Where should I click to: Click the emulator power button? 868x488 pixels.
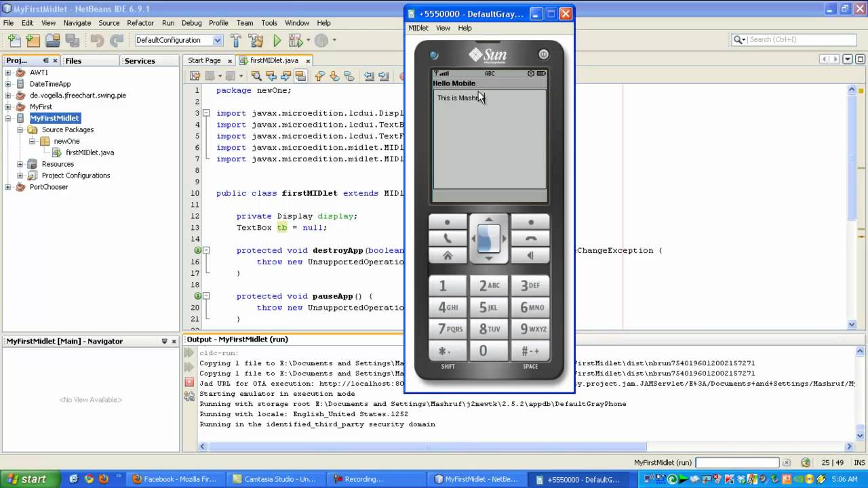[x=544, y=54]
